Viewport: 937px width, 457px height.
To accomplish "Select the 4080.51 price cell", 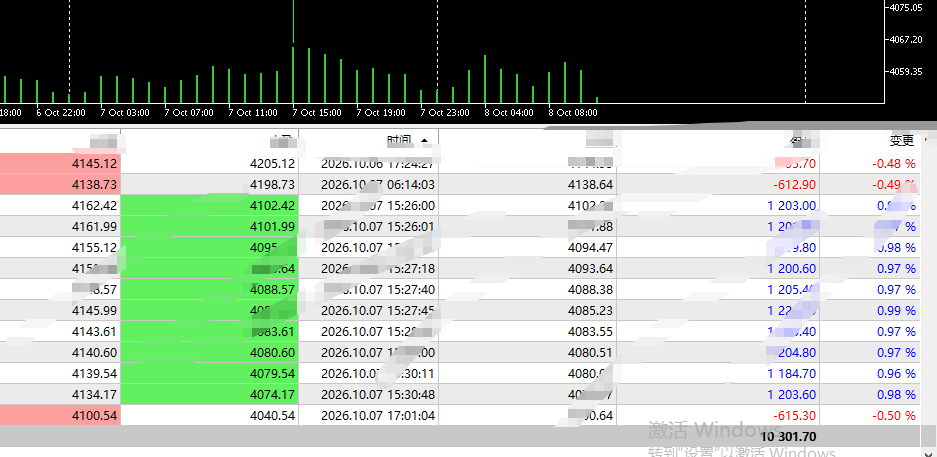I will [590, 352].
